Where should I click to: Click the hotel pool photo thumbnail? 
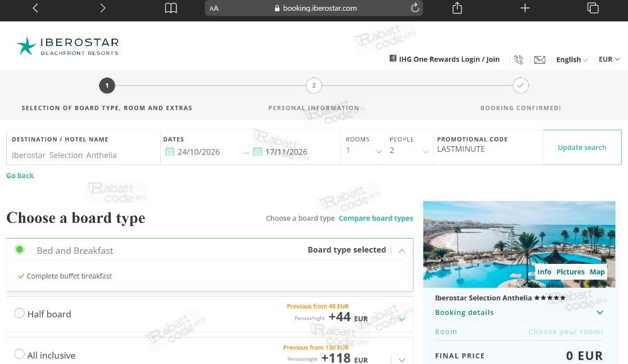(x=519, y=244)
